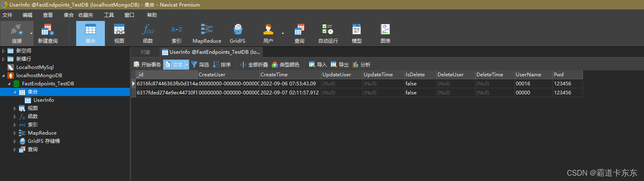The image size is (644, 181).
Task: Open the 文件 menu
Action: (x=7, y=15)
